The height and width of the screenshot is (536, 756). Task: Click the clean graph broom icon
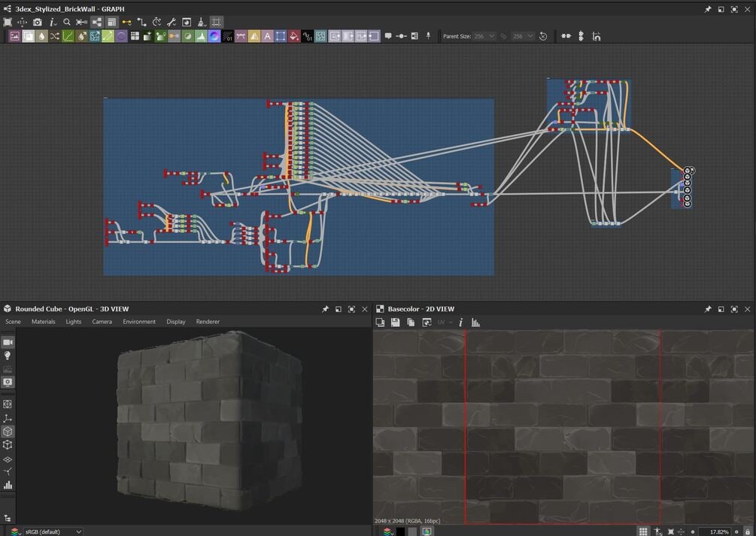(202, 22)
